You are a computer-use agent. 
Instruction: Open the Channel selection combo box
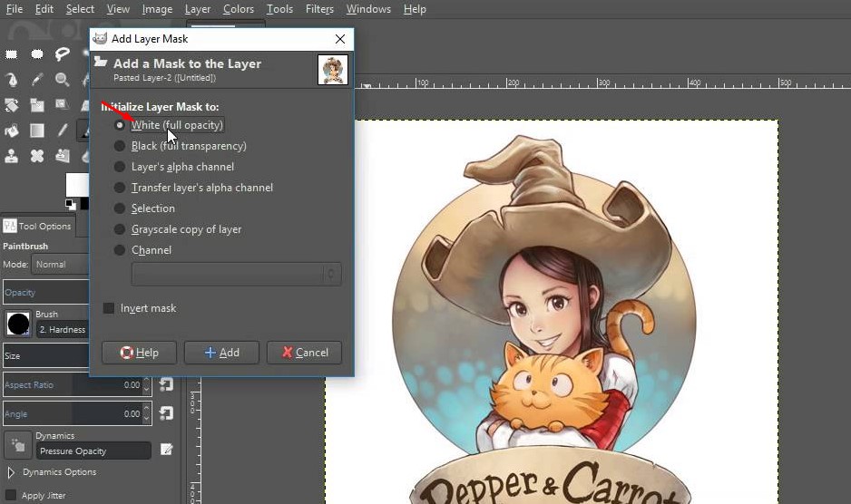pos(236,274)
